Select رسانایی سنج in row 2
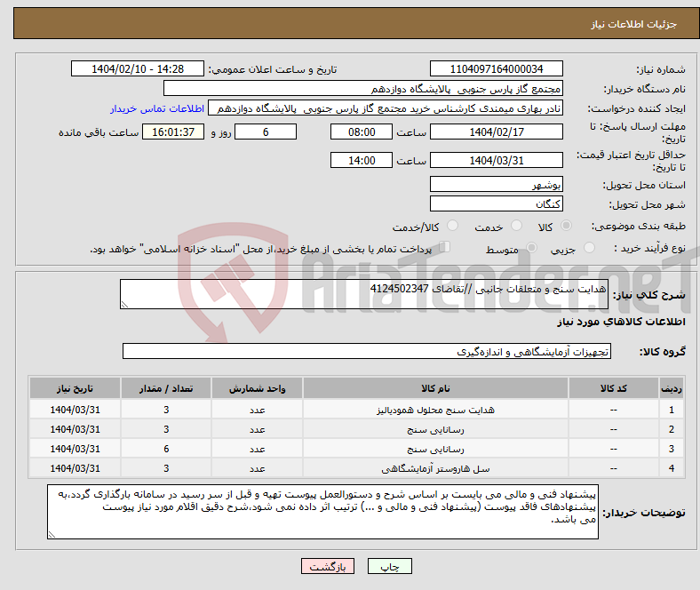This screenshot has height=590, width=700. tap(435, 429)
